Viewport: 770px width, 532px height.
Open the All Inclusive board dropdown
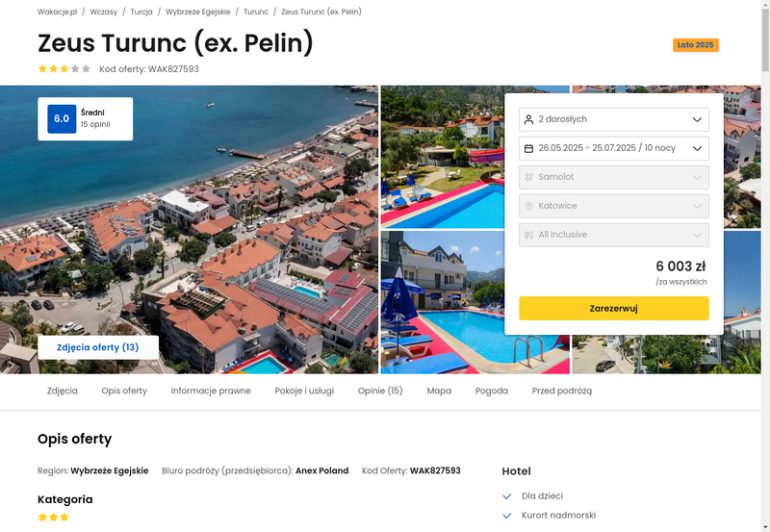614,235
